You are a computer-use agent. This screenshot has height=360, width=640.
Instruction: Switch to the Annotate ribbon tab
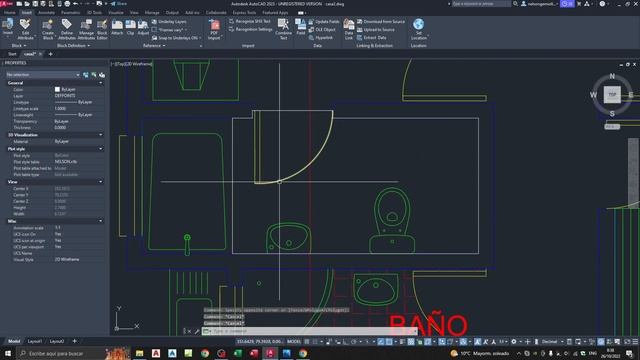(46, 13)
